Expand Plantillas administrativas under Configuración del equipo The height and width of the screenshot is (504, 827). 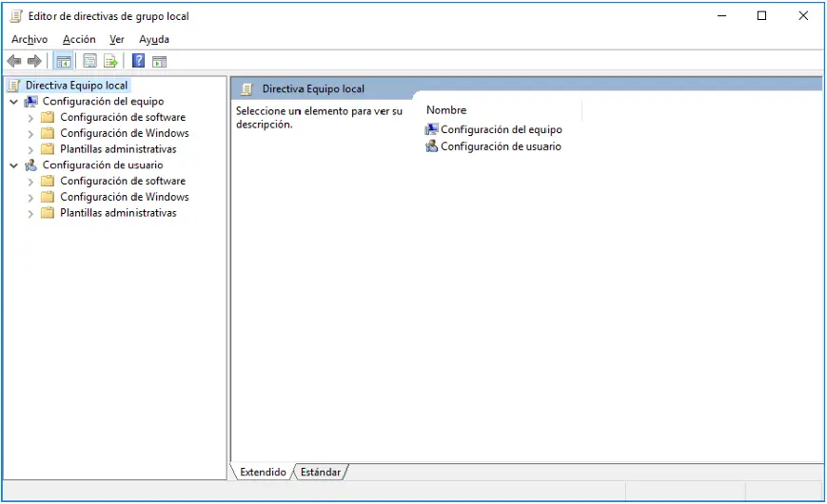click(30, 149)
